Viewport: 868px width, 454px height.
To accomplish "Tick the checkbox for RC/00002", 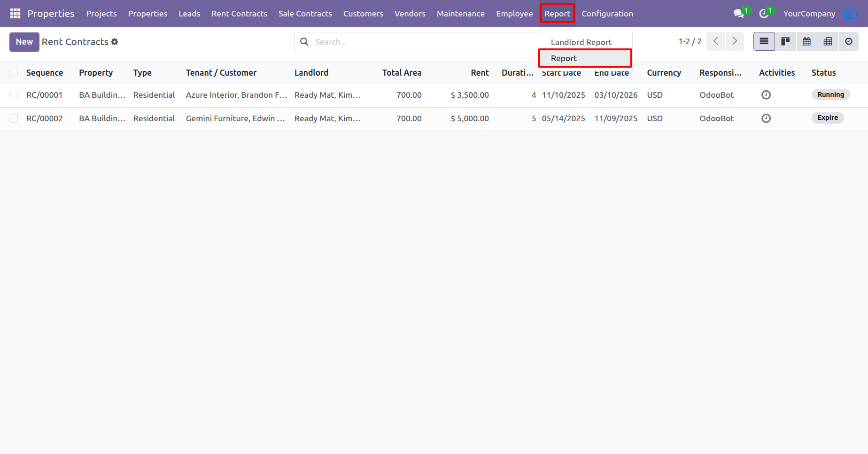I will (x=14, y=118).
